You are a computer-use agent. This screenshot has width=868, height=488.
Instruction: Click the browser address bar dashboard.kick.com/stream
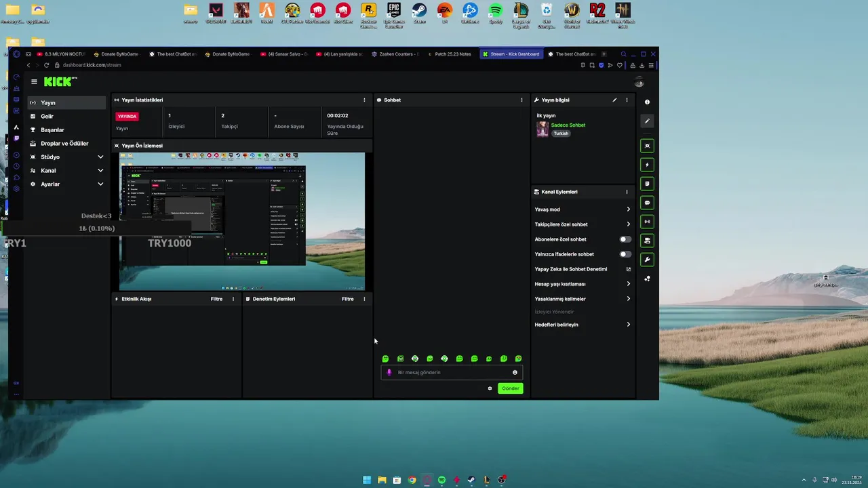pyautogui.click(x=92, y=65)
